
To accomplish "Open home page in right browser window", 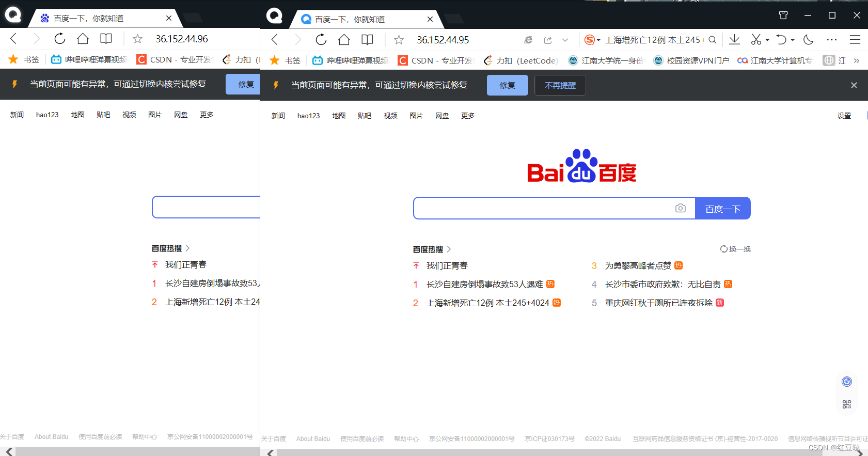I will point(344,40).
